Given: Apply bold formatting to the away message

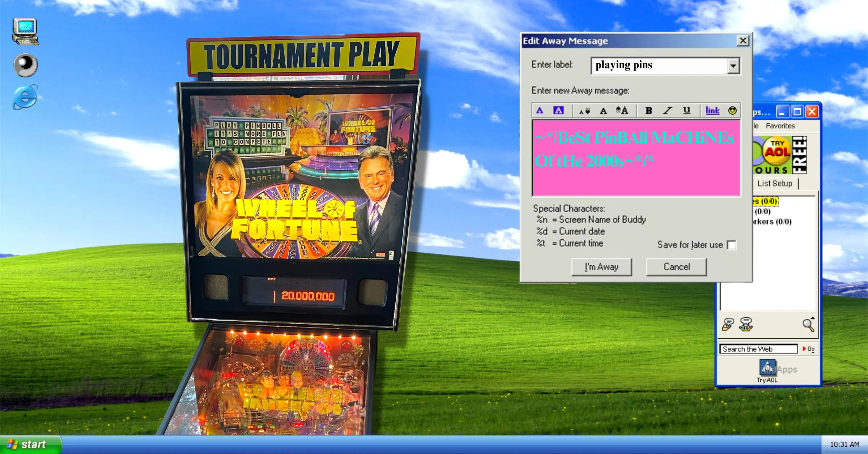Looking at the screenshot, I should tap(648, 111).
